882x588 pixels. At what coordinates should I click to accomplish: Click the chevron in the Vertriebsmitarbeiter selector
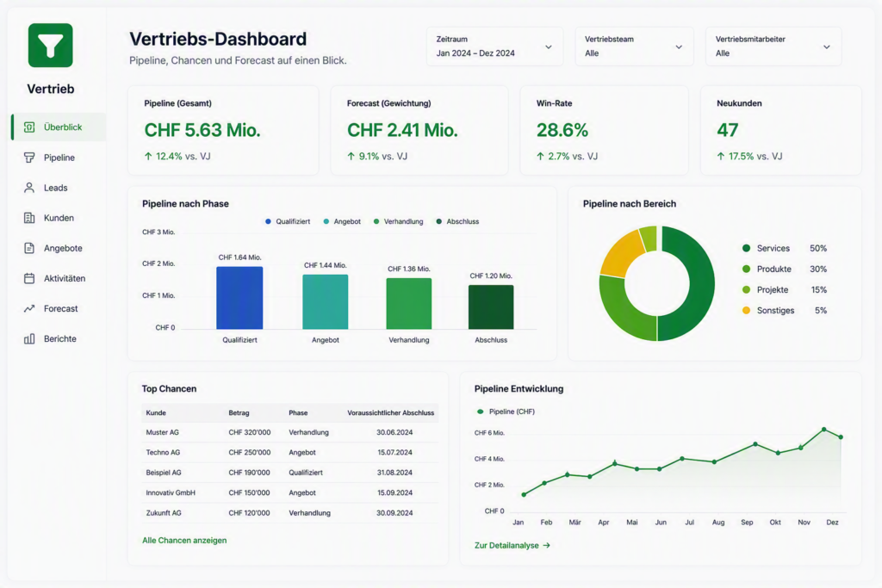[827, 47]
